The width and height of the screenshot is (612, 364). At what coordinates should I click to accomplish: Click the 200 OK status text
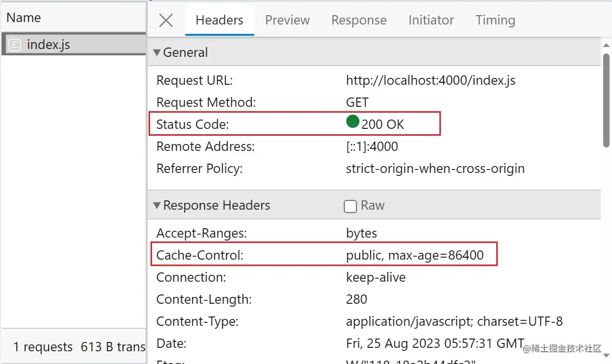tap(382, 124)
